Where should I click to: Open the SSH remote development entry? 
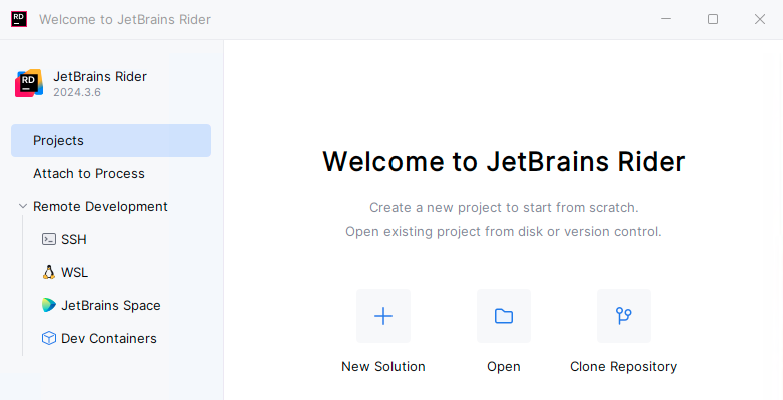tap(74, 239)
